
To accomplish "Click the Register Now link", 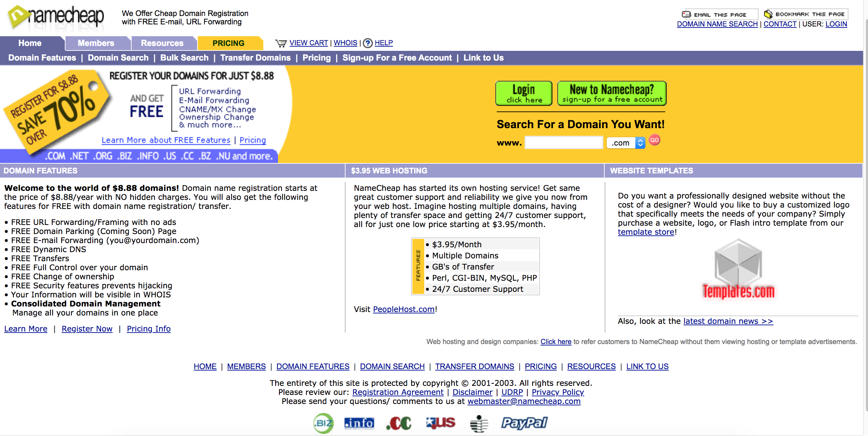I will (87, 329).
